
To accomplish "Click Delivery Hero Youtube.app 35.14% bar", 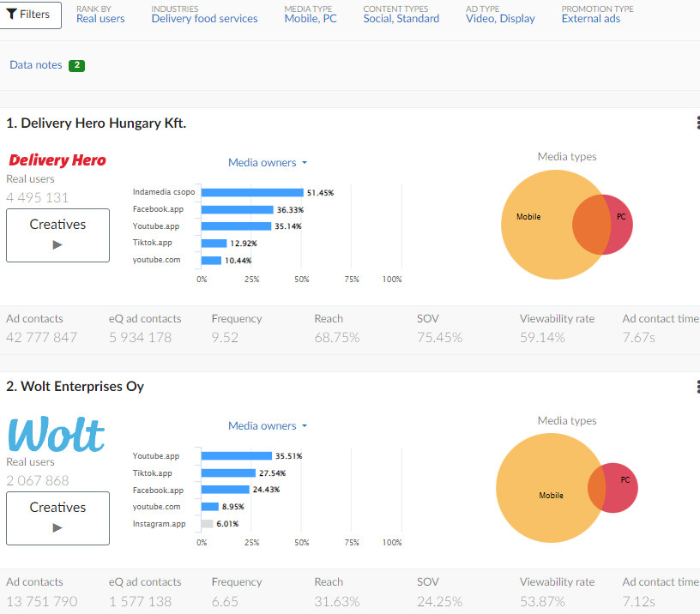I will (x=236, y=226).
